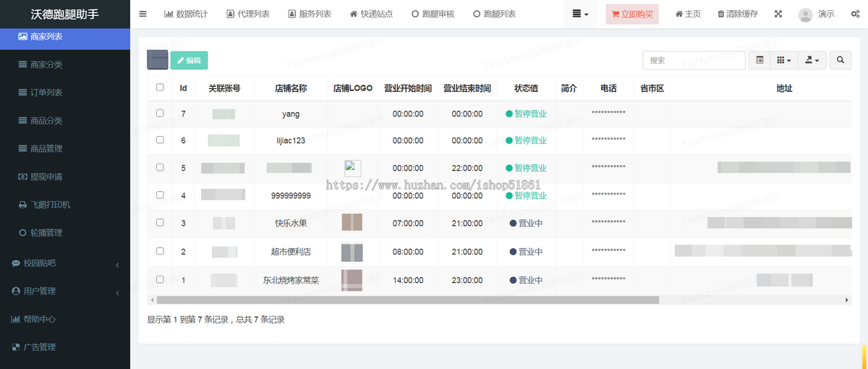Screen dimensions: 868x369
Task: Toggle fullscreen mode icon
Action: [778, 14]
